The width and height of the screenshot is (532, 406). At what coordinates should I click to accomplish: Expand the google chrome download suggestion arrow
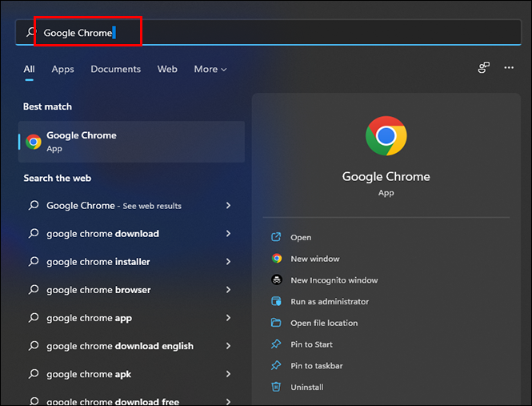pyautogui.click(x=228, y=234)
